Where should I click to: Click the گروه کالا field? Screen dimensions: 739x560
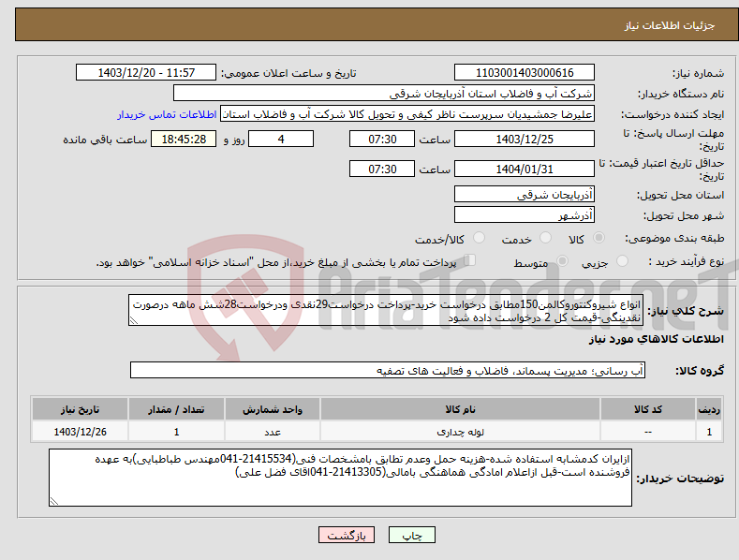pos(388,371)
